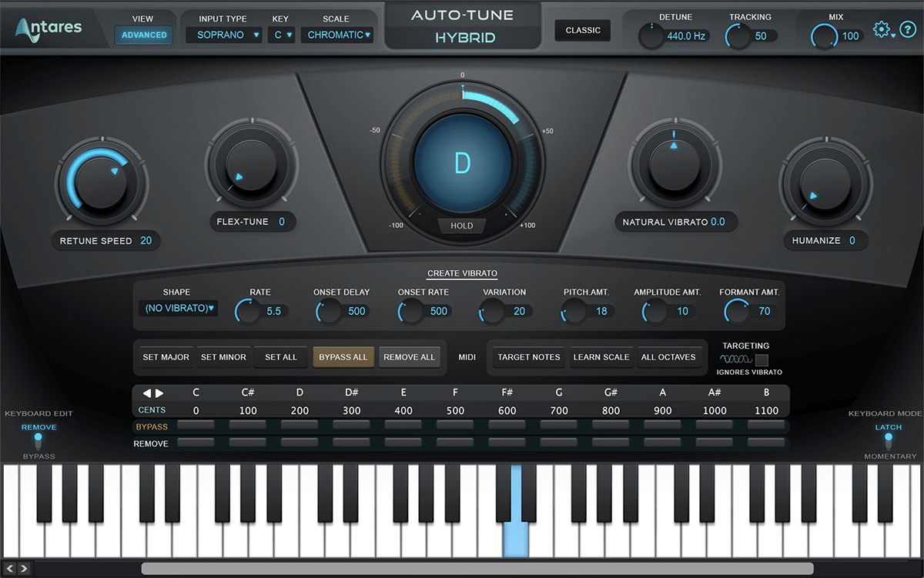The height and width of the screenshot is (578, 924).
Task: Click the Remove All button
Action: (410, 357)
